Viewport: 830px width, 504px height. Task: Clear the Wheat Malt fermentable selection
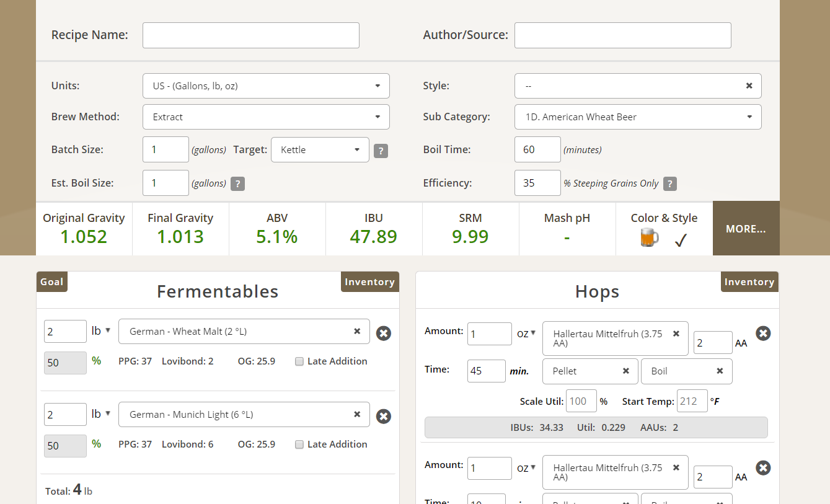(357, 331)
